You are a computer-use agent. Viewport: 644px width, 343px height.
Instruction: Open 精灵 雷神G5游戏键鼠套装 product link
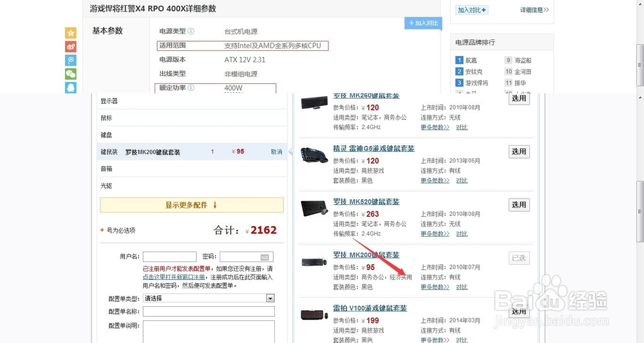click(374, 148)
